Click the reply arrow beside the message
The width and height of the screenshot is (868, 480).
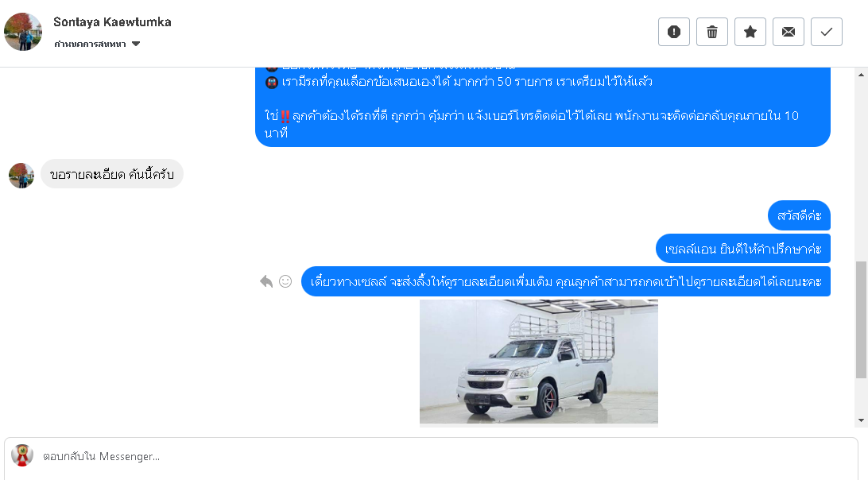coord(266,281)
